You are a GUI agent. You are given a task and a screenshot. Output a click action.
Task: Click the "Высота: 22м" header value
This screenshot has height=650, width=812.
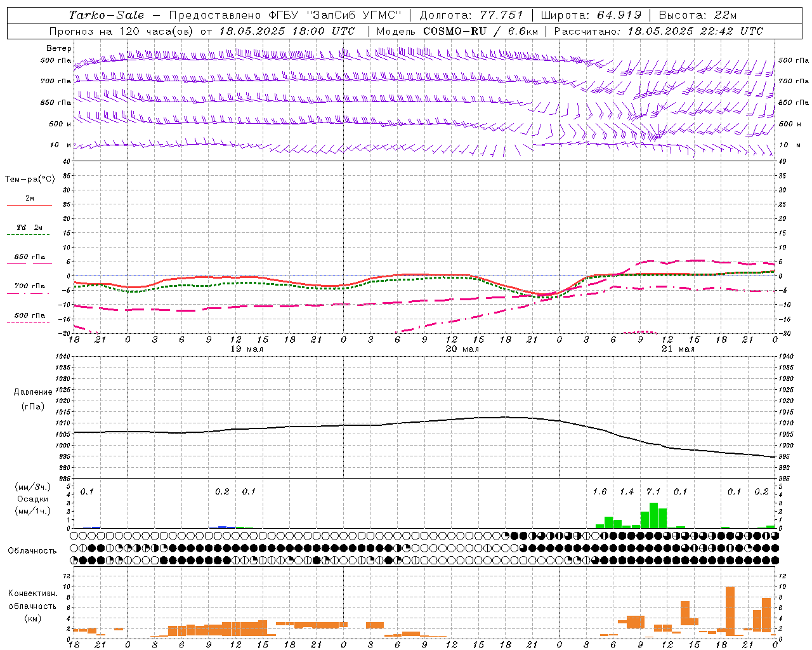[698, 15]
